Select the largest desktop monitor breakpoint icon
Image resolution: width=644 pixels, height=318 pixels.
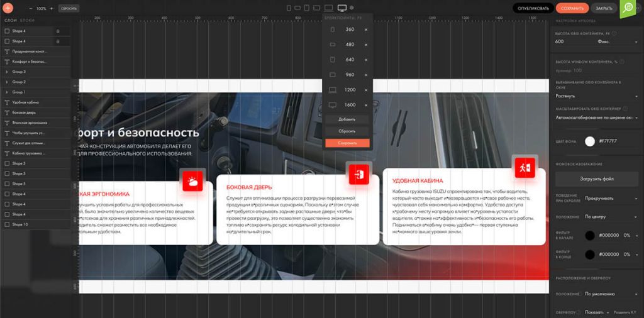(x=341, y=8)
